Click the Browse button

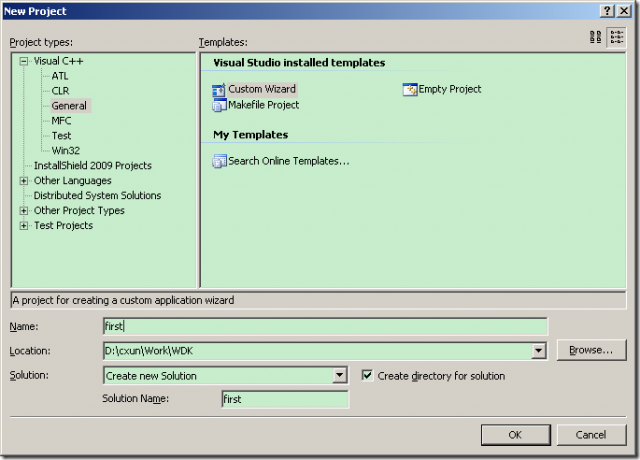coord(591,350)
